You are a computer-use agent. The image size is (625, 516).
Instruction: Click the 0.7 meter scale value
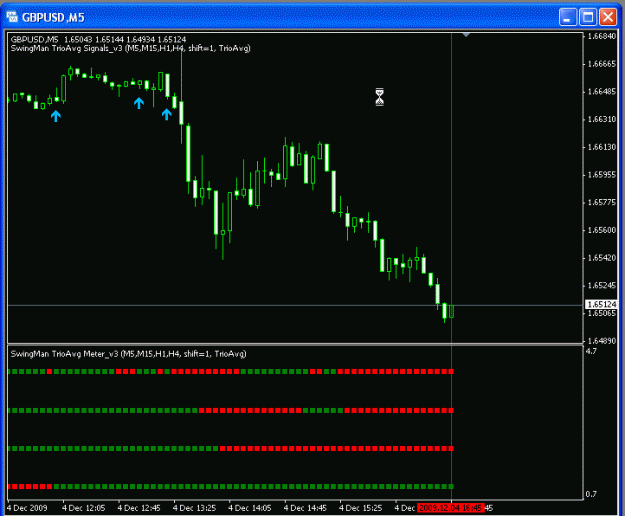pos(592,494)
